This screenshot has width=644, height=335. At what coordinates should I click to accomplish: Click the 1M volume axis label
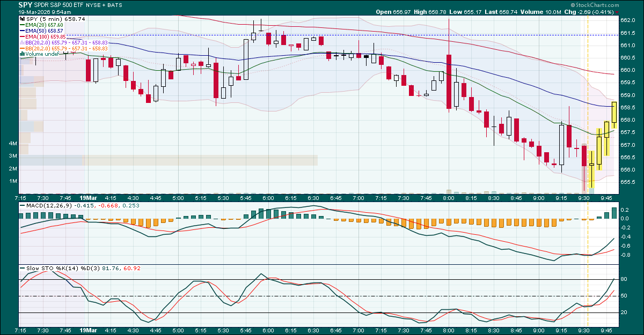click(13, 181)
